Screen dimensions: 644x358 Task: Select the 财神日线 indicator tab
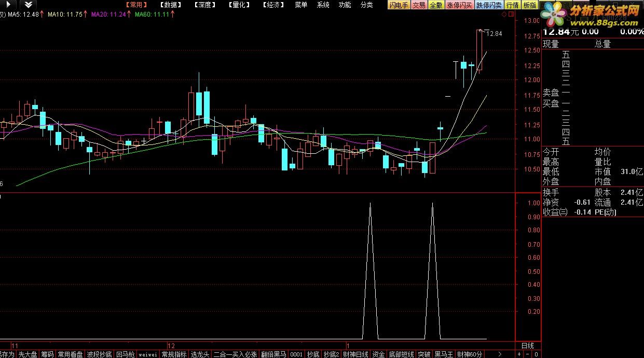tap(355, 354)
